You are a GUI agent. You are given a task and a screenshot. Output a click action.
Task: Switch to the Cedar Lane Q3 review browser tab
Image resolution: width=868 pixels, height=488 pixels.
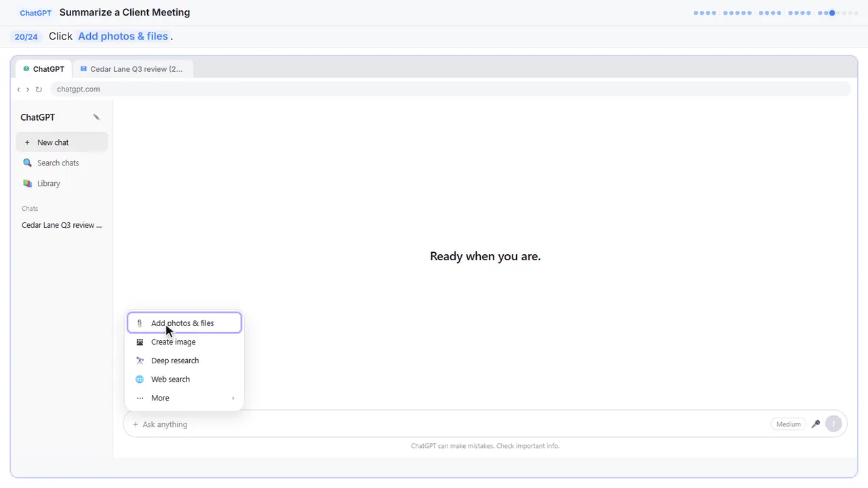[x=132, y=69]
